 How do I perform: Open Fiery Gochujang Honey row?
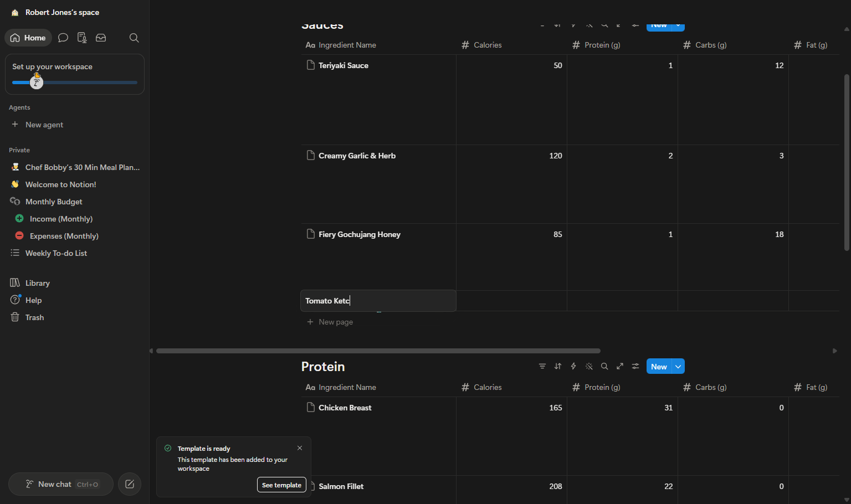coord(359,234)
